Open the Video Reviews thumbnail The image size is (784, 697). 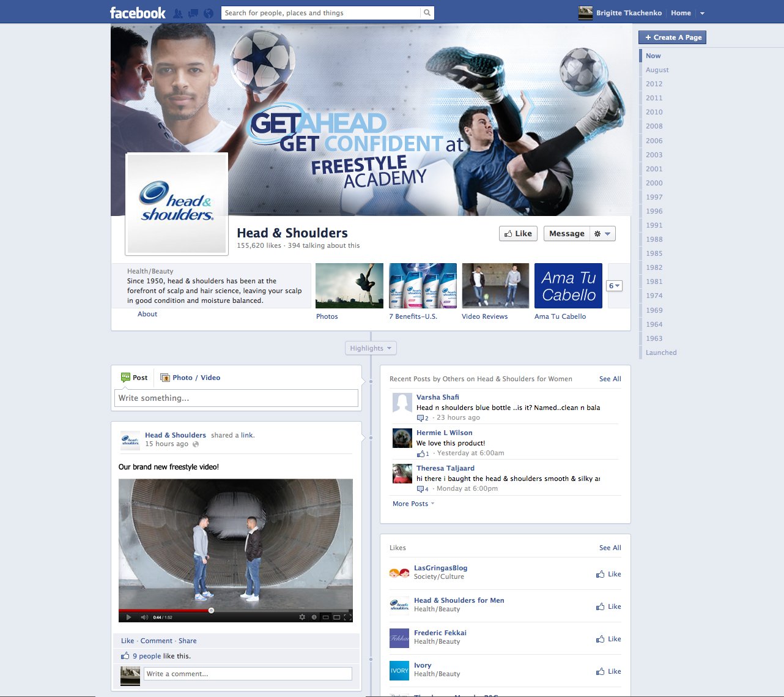click(x=495, y=286)
